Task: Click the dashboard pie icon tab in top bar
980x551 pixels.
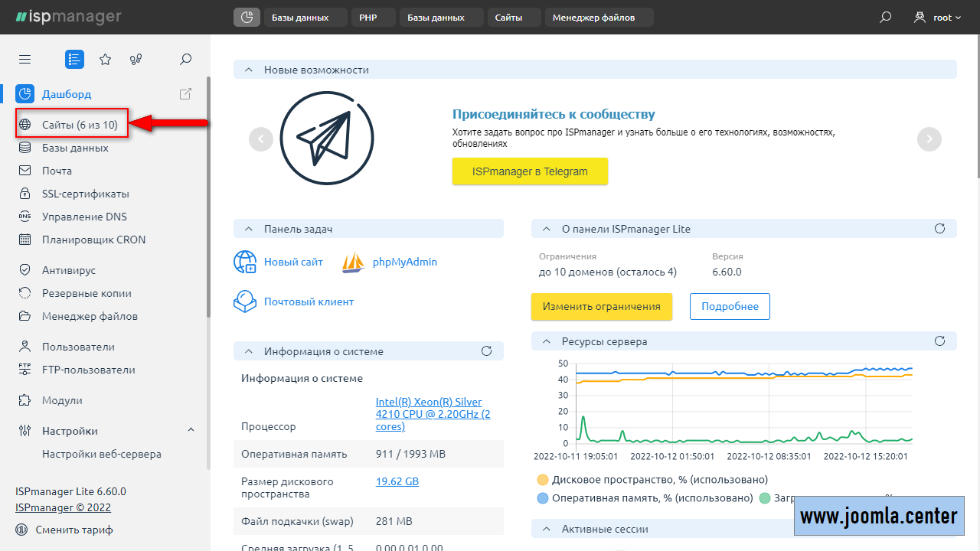Action: coord(247,17)
